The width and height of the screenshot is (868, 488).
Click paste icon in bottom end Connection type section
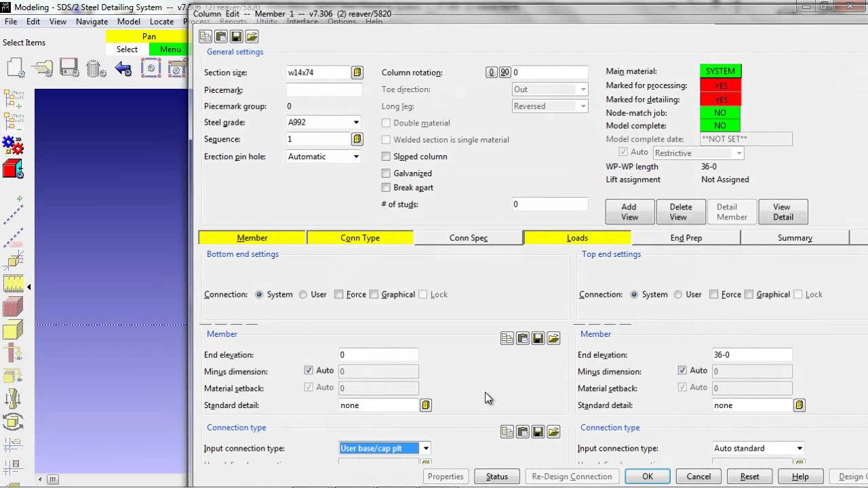[523, 432]
